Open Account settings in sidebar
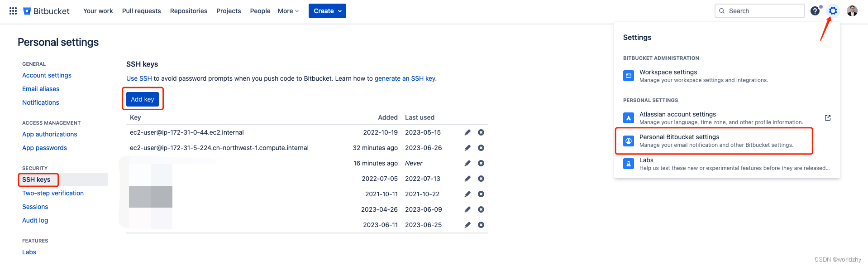This screenshot has width=868, height=267. tap(47, 75)
